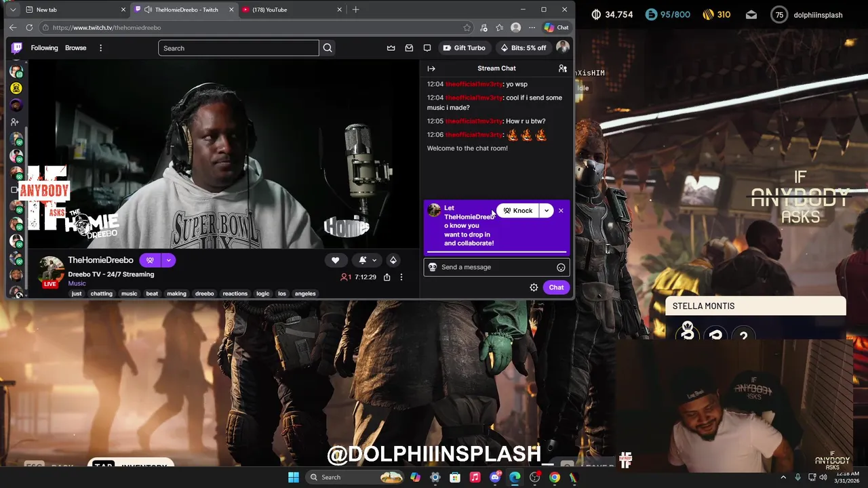Image resolution: width=868 pixels, height=488 pixels.
Task: Open TheHomieDreebo channel name link
Action: pyautogui.click(x=100, y=260)
